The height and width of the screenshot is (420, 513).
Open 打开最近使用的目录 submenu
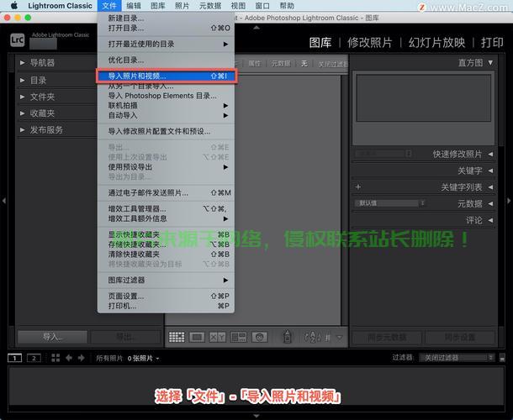point(167,45)
